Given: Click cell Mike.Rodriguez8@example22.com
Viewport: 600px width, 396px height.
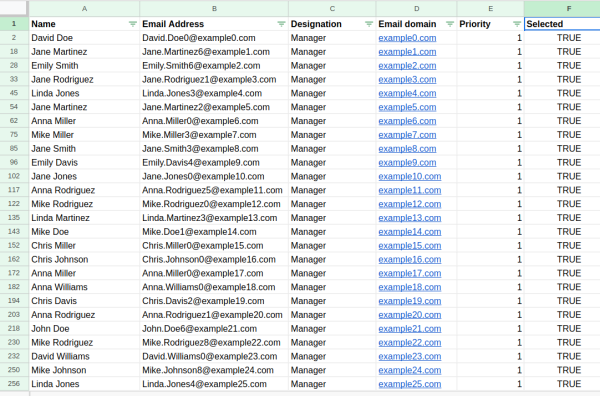Looking at the screenshot, I should click(214, 342).
